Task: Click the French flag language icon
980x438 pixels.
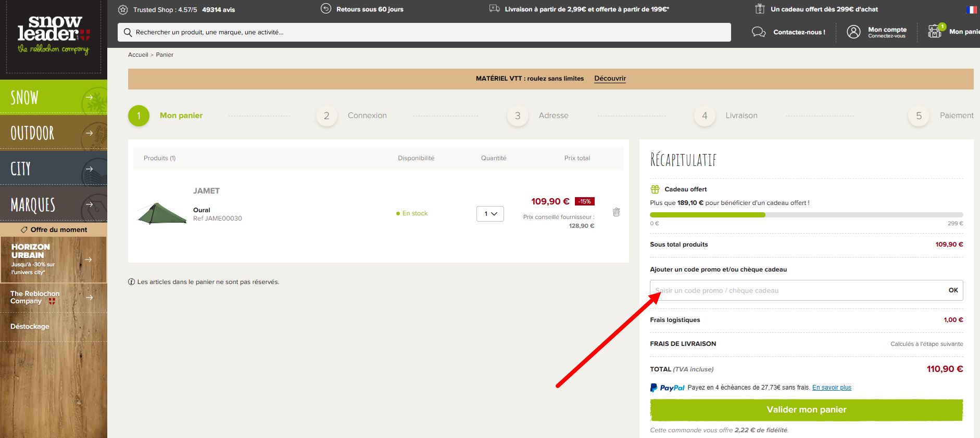Action: tap(972, 9)
